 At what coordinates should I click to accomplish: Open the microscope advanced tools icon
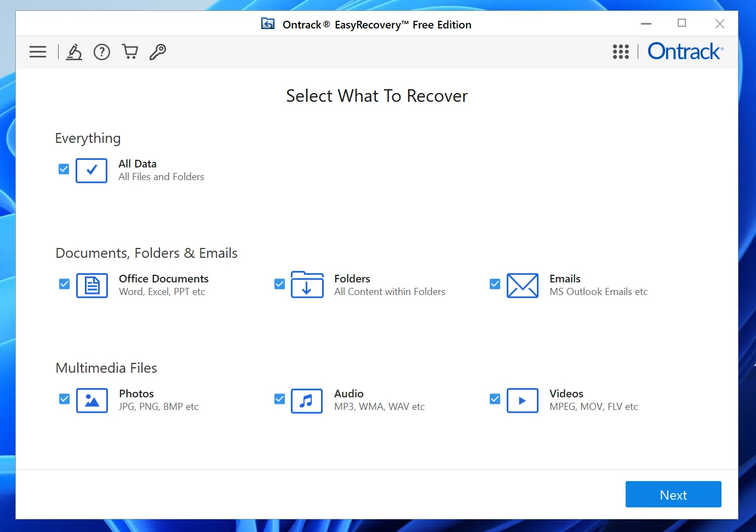click(x=74, y=52)
